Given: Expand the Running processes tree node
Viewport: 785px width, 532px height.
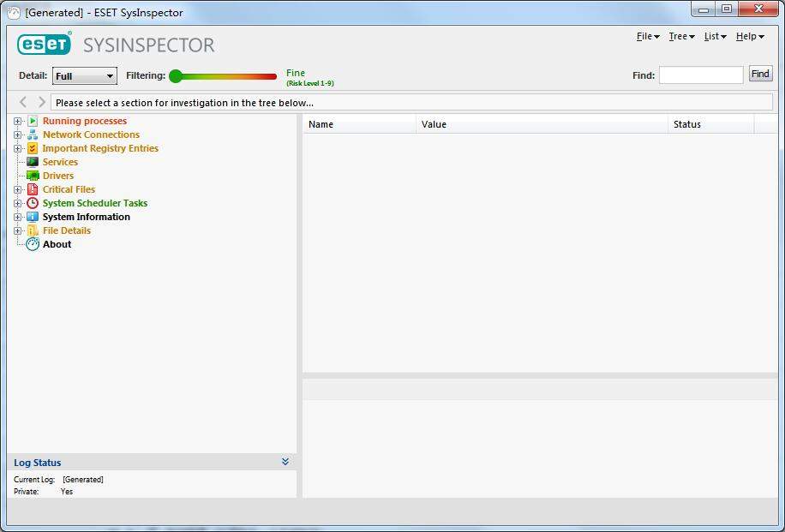Looking at the screenshot, I should 19,121.
